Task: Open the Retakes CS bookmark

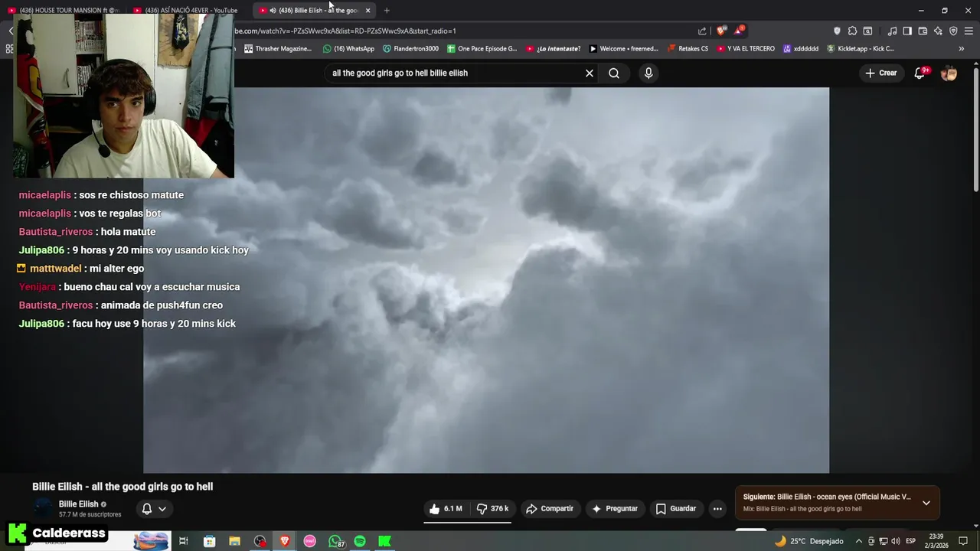Action: coord(688,49)
